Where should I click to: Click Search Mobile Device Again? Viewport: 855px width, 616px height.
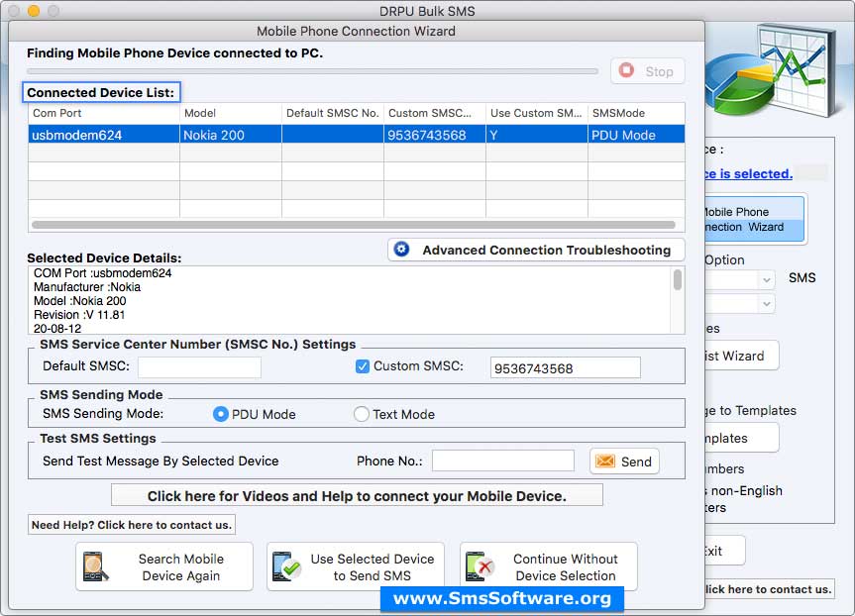coord(164,566)
